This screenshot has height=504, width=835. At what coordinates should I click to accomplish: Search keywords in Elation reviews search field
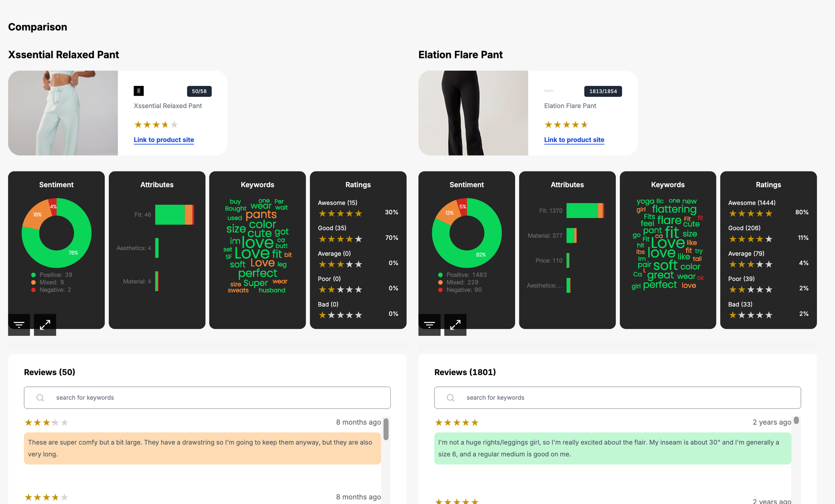617,397
